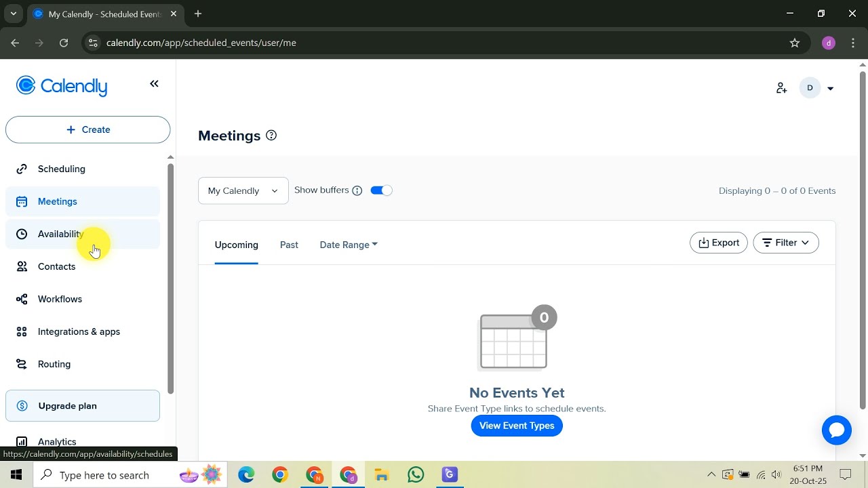
Task: Click the Wi-Fi network icon
Action: 761,474
